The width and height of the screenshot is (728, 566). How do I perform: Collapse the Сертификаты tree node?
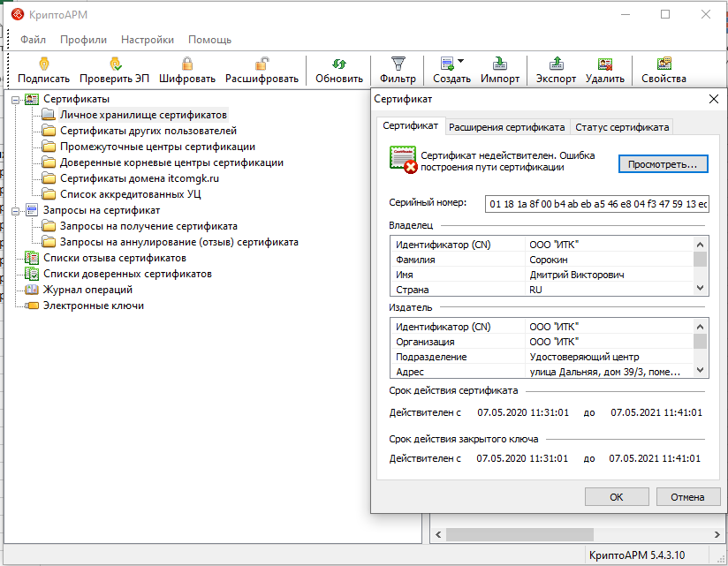(x=15, y=99)
